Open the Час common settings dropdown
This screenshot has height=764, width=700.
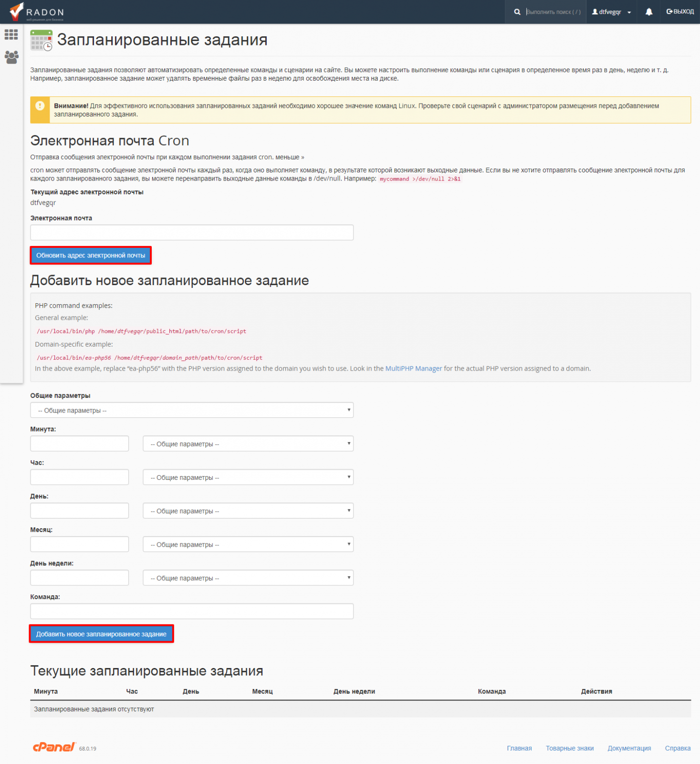[248, 477]
